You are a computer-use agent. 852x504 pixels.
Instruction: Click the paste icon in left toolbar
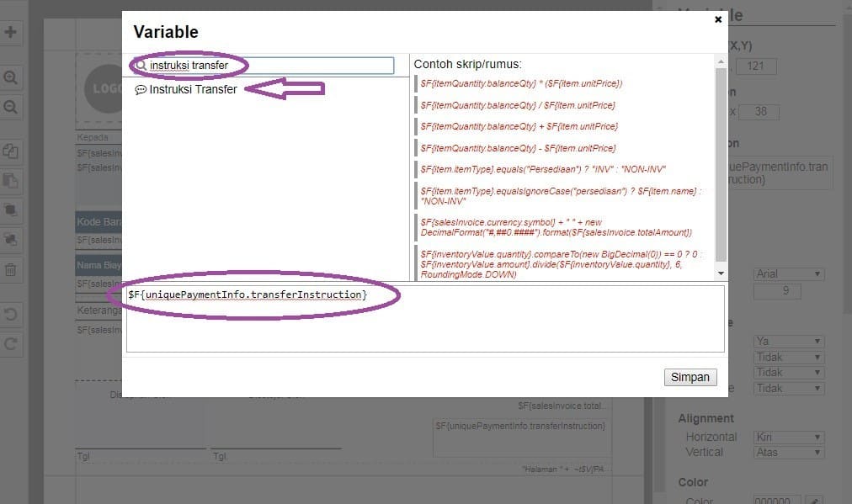click(11, 181)
